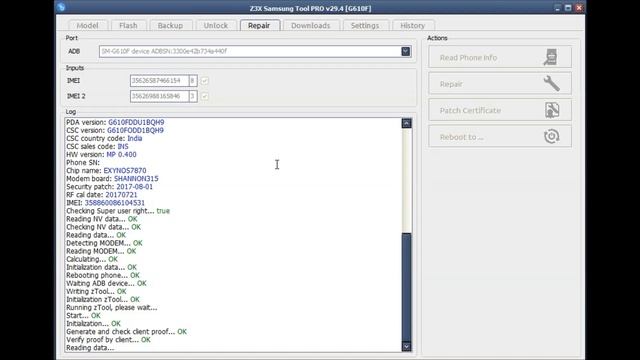Click the log scrollbar down arrow

407,347
